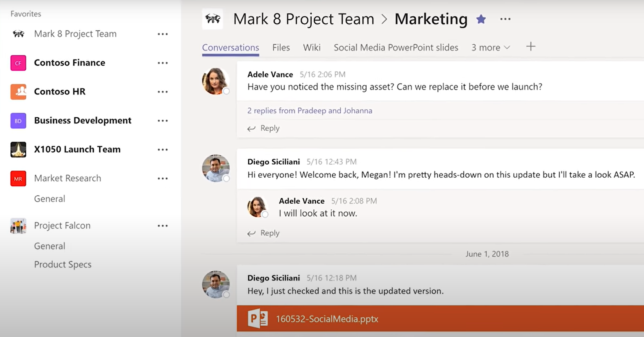Click the Market Research MR team icon
Screen dimensions: 644x337
18,178
